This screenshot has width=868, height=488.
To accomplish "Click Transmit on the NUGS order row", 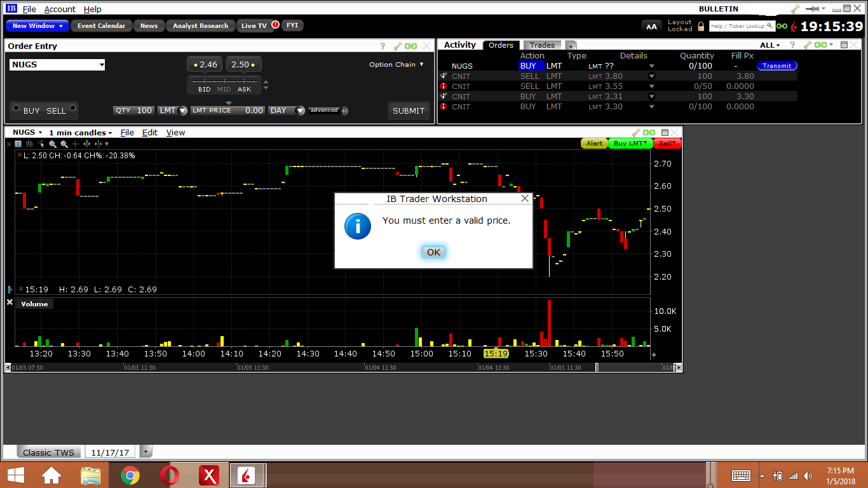I will pos(777,66).
